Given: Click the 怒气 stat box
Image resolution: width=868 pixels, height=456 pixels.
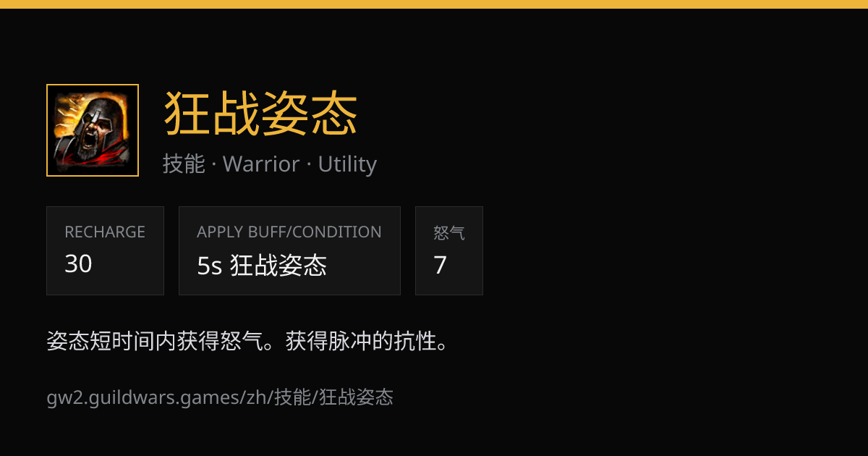Looking at the screenshot, I should [449, 250].
